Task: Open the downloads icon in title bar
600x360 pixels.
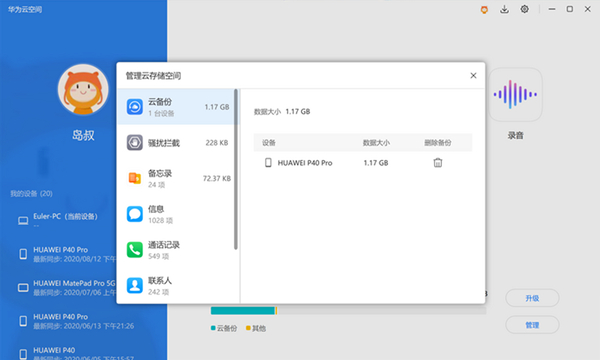Action: click(x=504, y=10)
